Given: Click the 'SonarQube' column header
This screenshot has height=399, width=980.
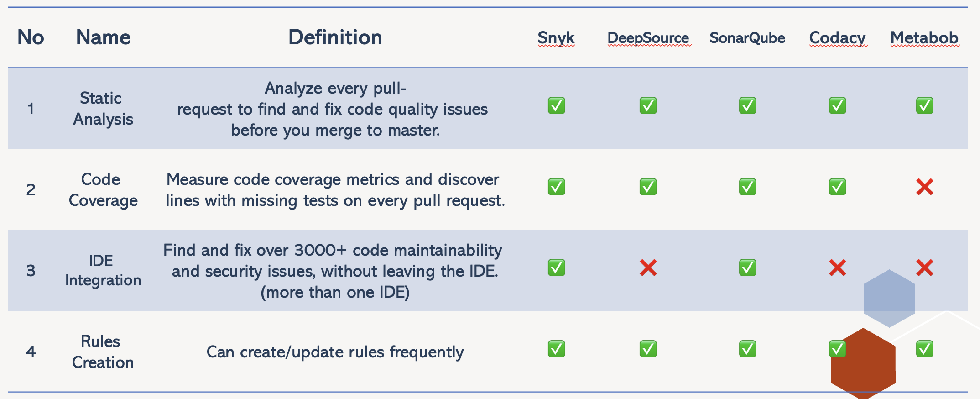Looking at the screenshot, I should pos(747,38).
